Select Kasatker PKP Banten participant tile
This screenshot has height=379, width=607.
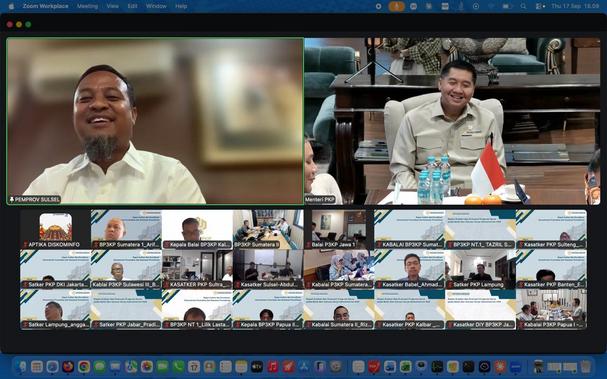551,269
